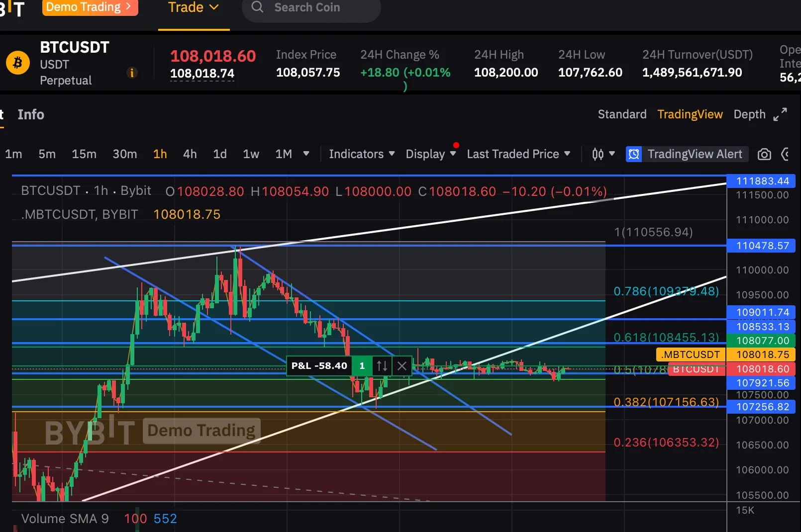This screenshot has height=532, width=801.
Task: Click the .MBTCUSDT, BYBIT legend label
Action: 80,214
